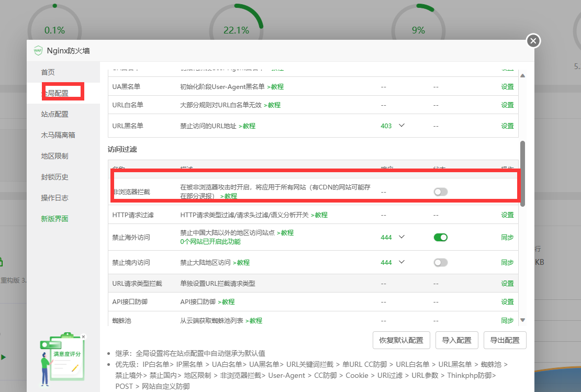This screenshot has height=392, width=581.
Task: Open 设置 for URL黑名单
Action: tap(507, 126)
